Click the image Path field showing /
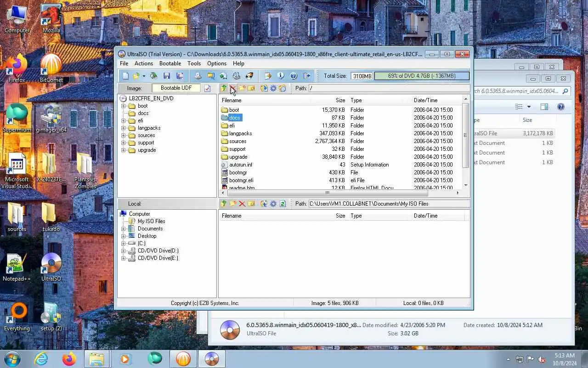This screenshot has width=588, height=368. tap(389, 88)
